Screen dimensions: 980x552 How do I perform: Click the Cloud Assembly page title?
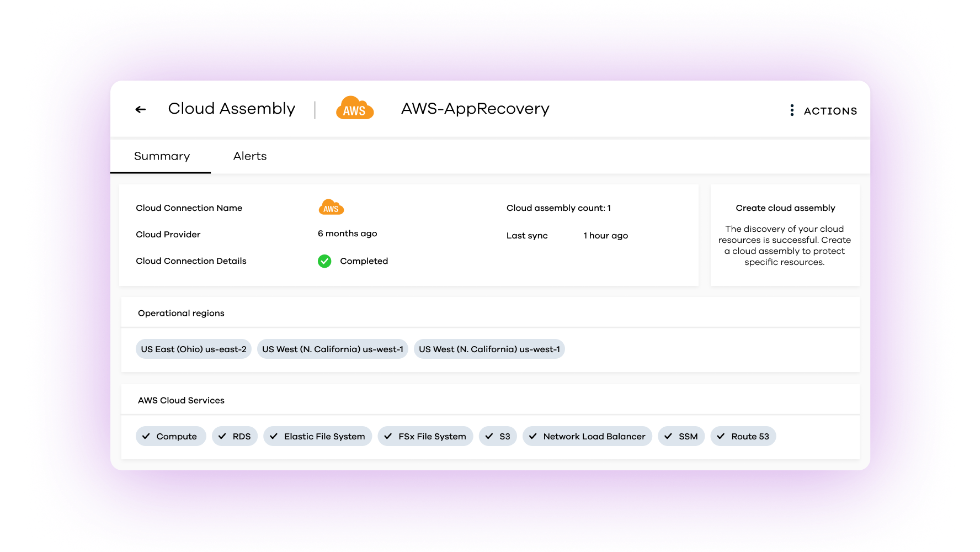232,109
